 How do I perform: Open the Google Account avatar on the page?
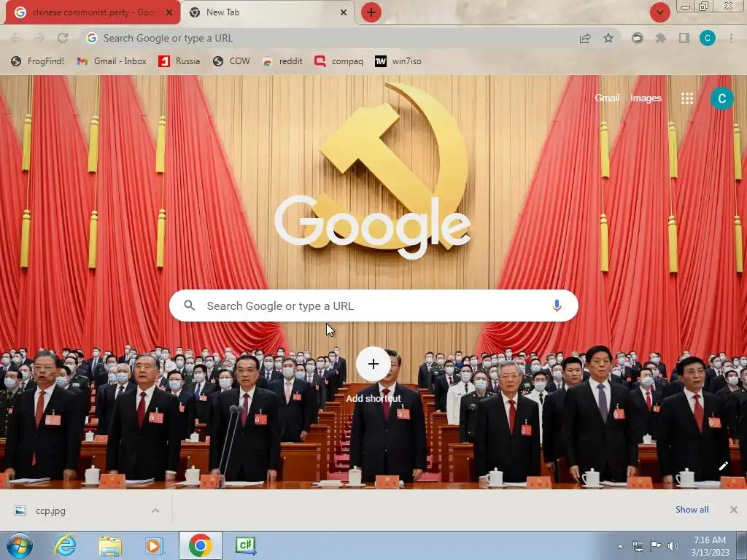click(x=721, y=98)
